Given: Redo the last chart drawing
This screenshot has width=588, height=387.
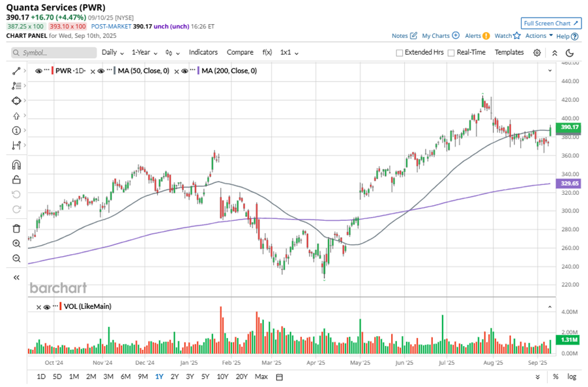Looking at the screenshot, I should [x=16, y=209].
